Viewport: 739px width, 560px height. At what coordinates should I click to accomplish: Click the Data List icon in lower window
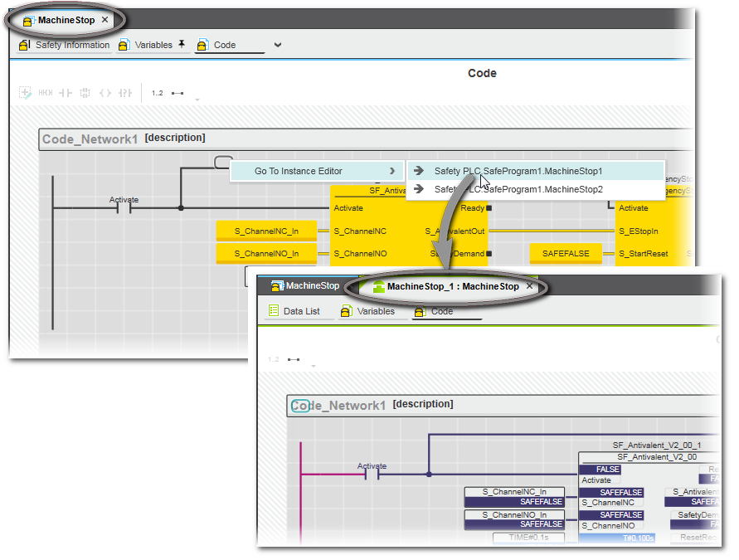pyautogui.click(x=274, y=311)
